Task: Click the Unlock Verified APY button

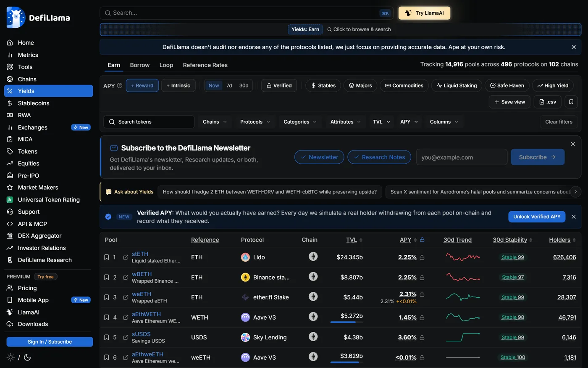Action: coord(537,217)
